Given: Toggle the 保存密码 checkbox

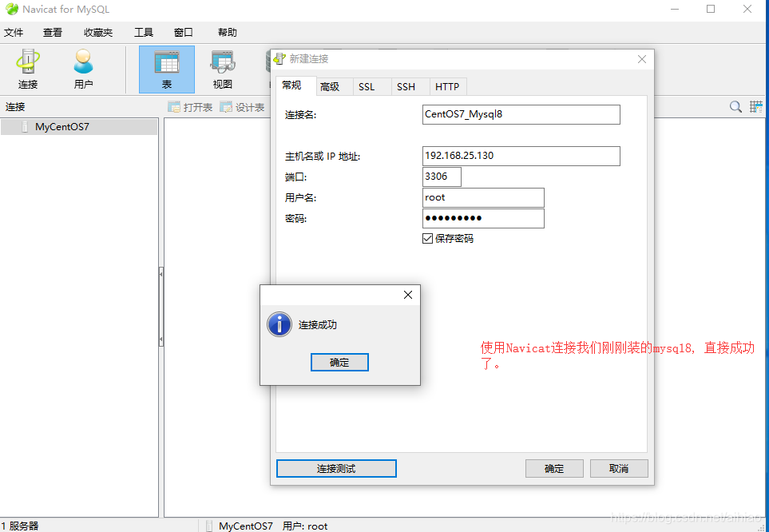Looking at the screenshot, I should pos(428,239).
